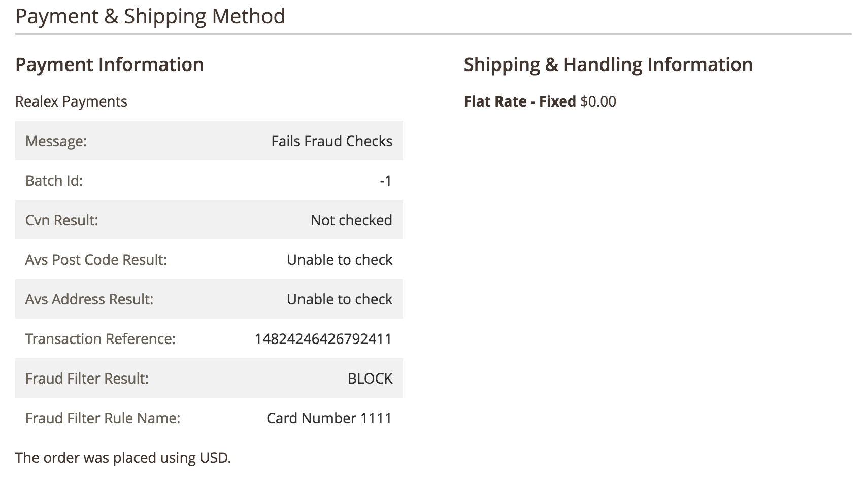868x480 pixels.
Task: Click the transaction reference number 14824246426792411
Action: point(323,338)
